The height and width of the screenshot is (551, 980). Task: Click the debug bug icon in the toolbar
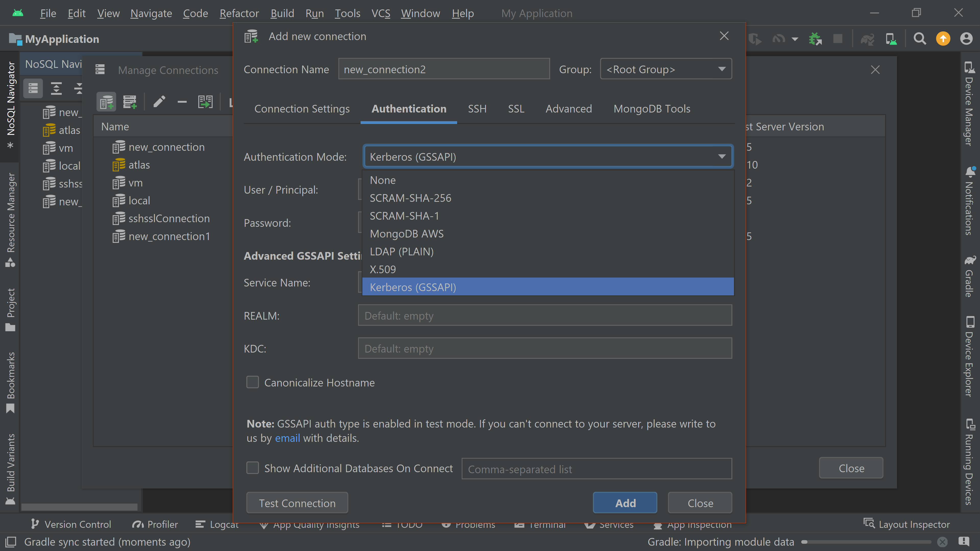(815, 39)
